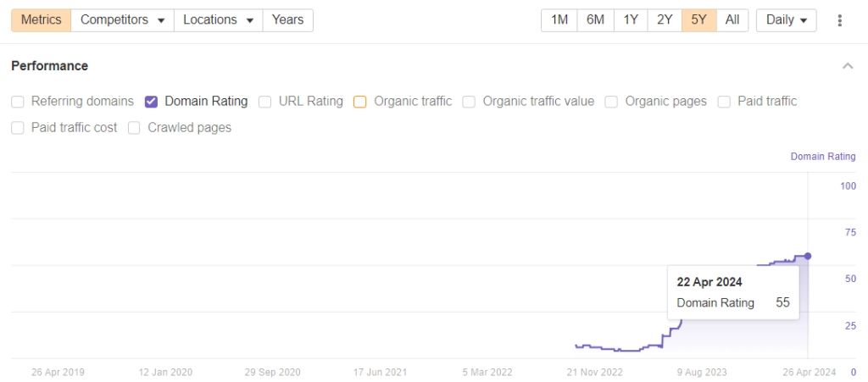
Task: Enable the Crawled pages checkbox
Action: click(x=134, y=128)
